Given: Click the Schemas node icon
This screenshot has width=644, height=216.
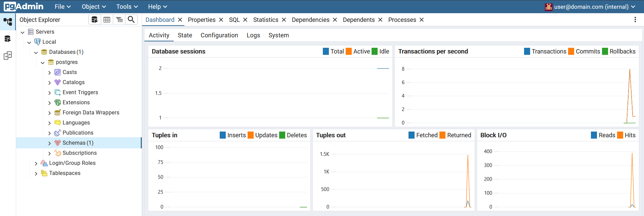Looking at the screenshot, I should pos(57,143).
